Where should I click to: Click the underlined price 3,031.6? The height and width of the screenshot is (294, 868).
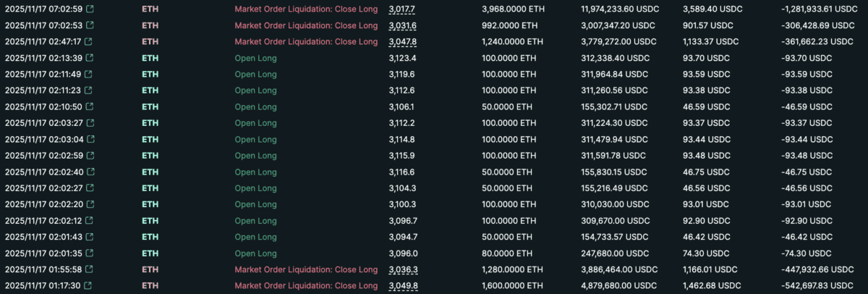[402, 25]
